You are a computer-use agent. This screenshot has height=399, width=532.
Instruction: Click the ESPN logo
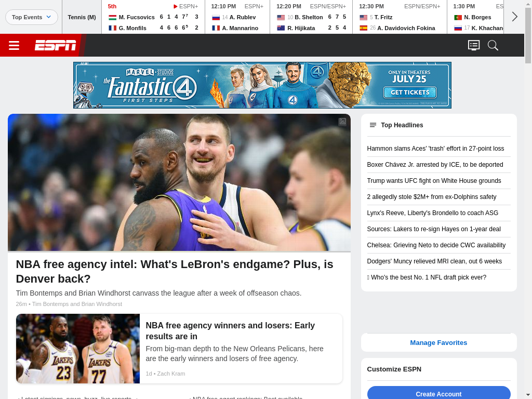tap(55, 45)
